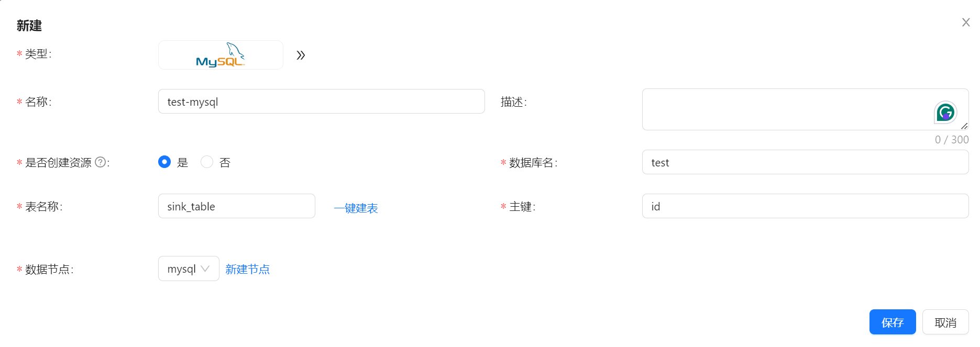Click the 一键建表 link

356,208
